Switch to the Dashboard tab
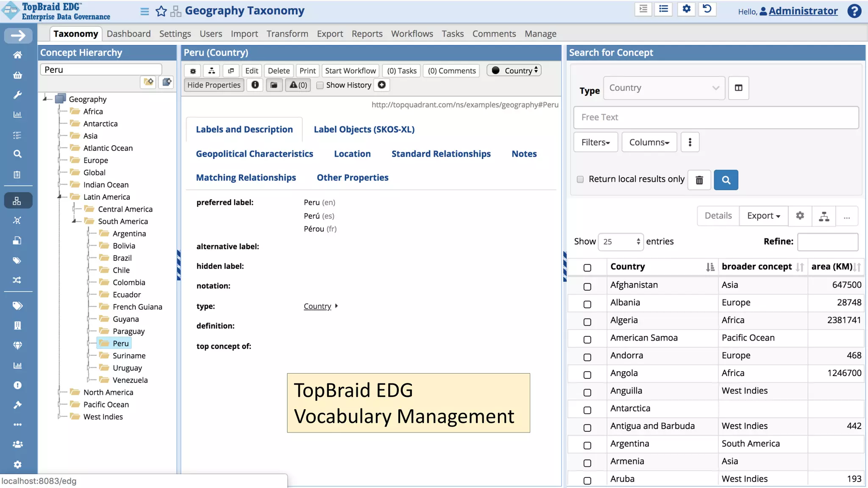 click(x=128, y=33)
